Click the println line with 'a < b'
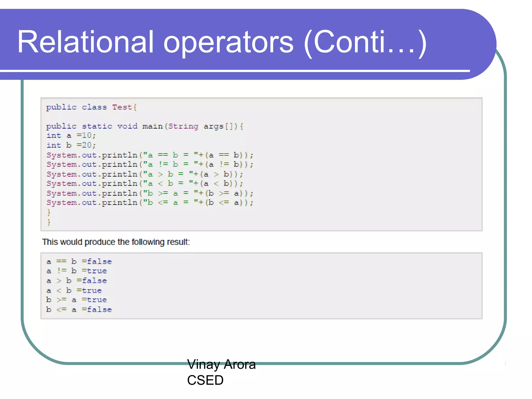 [145, 184]
